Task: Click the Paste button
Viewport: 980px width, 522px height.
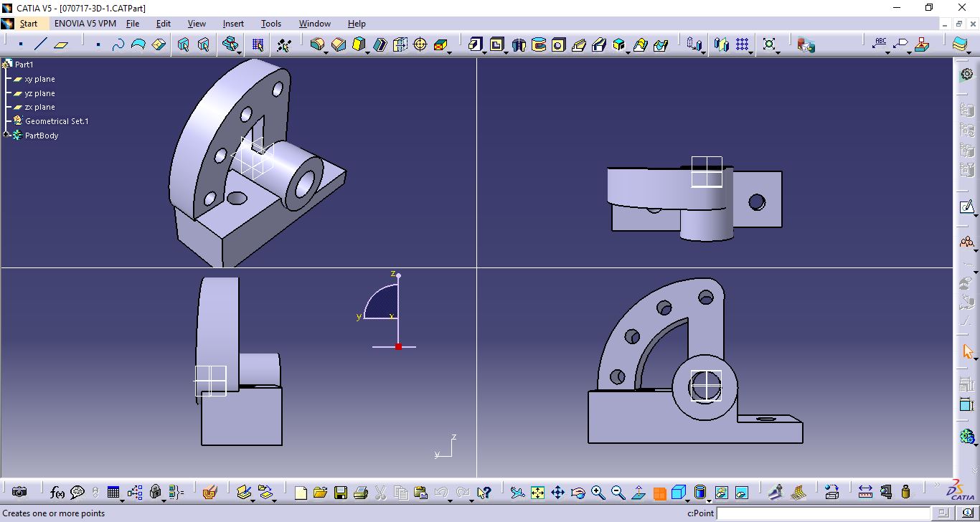Action: pyautogui.click(x=421, y=493)
